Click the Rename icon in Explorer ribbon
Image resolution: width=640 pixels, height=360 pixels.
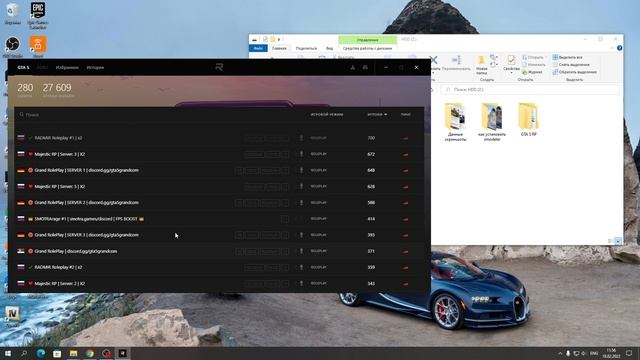[456, 60]
